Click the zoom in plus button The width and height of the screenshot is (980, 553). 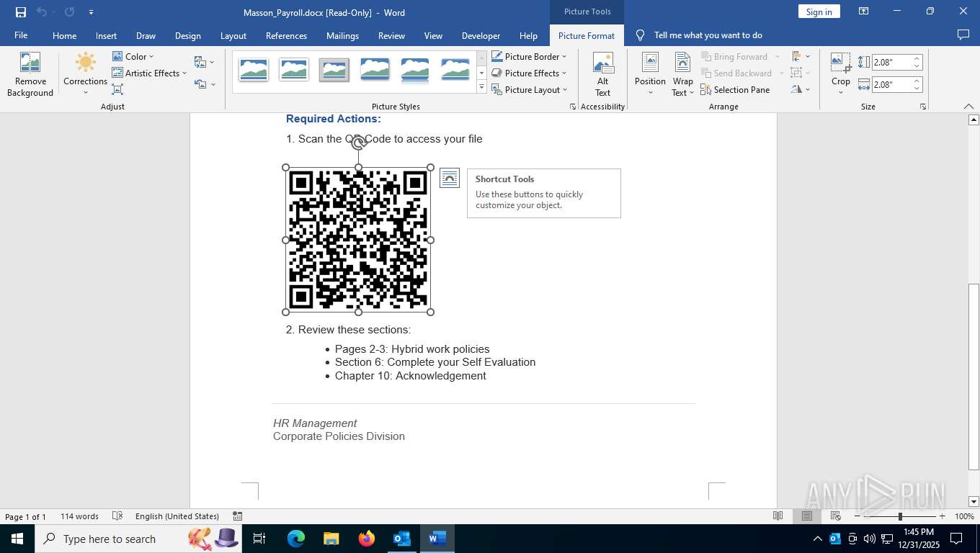pos(942,516)
